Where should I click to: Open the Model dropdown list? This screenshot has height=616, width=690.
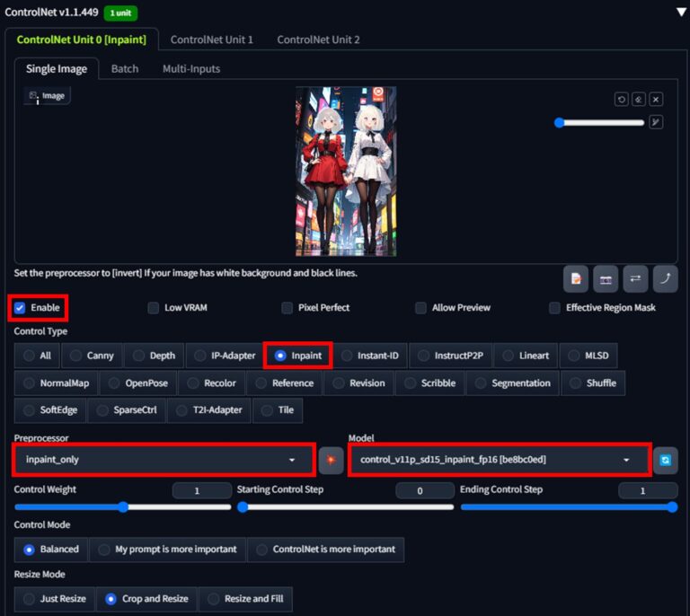tap(497, 460)
